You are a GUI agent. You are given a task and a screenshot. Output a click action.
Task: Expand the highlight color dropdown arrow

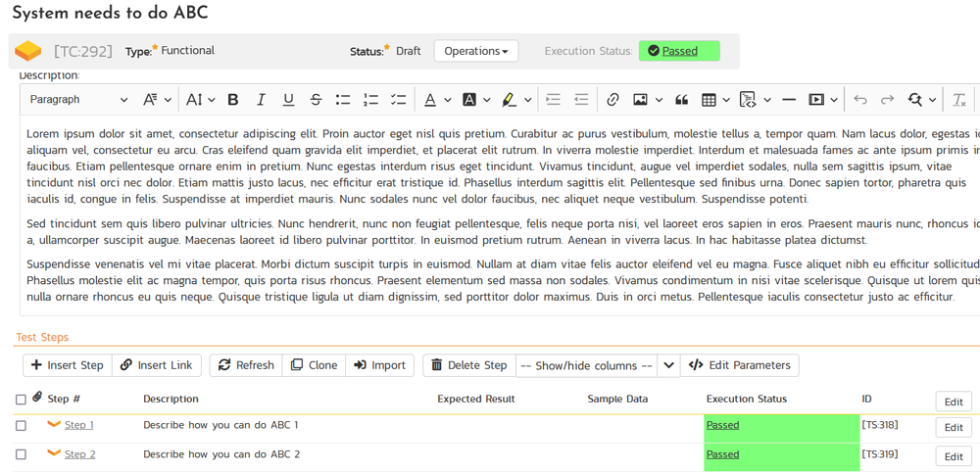coord(527,99)
